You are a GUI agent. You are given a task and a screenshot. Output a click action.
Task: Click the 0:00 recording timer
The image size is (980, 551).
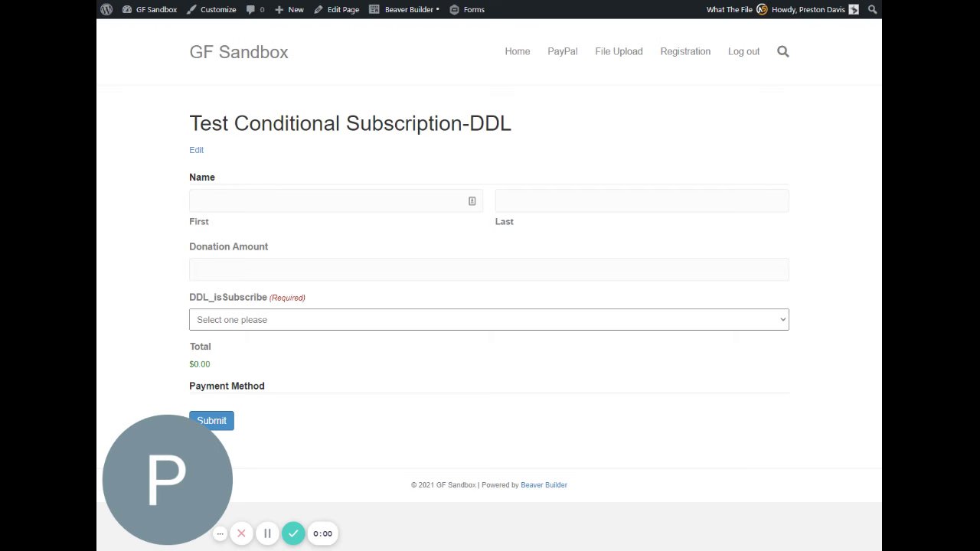pos(322,533)
